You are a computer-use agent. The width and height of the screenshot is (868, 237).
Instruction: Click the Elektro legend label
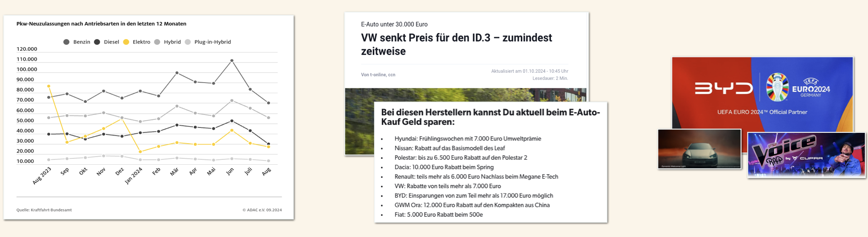click(142, 42)
